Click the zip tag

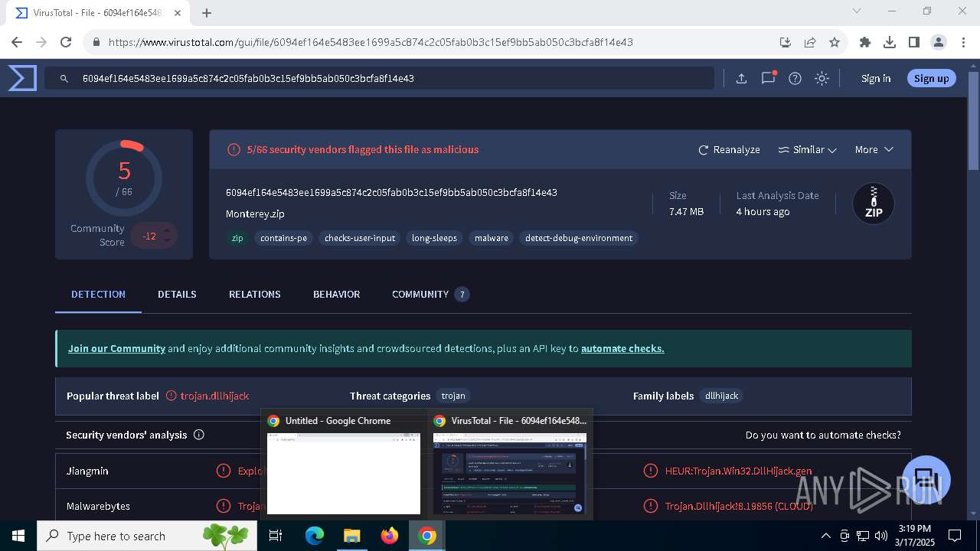coord(237,238)
